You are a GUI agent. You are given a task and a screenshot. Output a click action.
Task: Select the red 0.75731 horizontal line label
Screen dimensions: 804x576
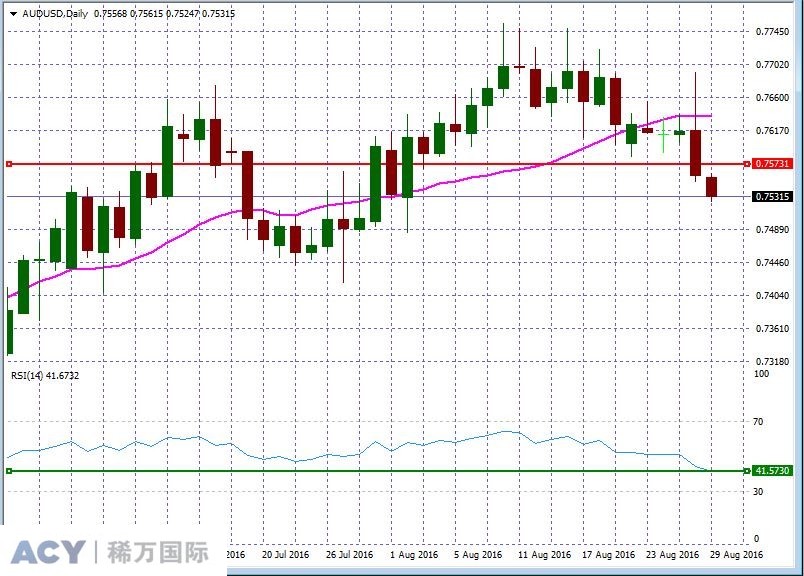tap(772, 164)
